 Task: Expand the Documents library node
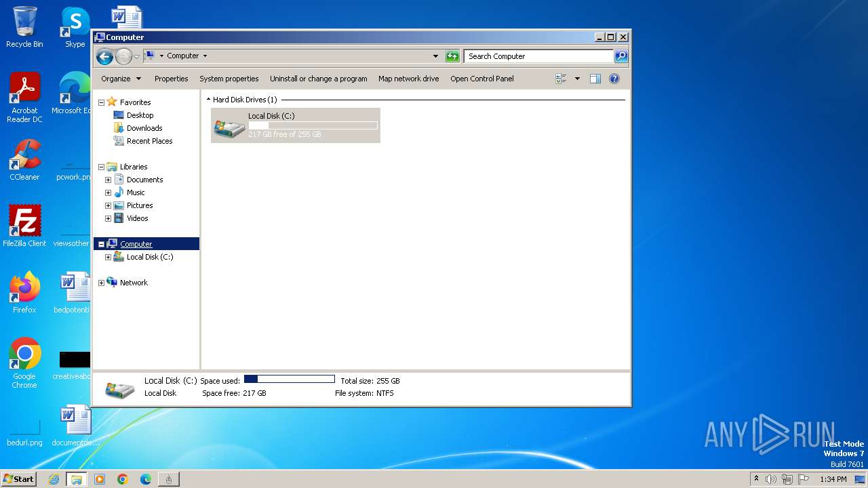(x=108, y=180)
